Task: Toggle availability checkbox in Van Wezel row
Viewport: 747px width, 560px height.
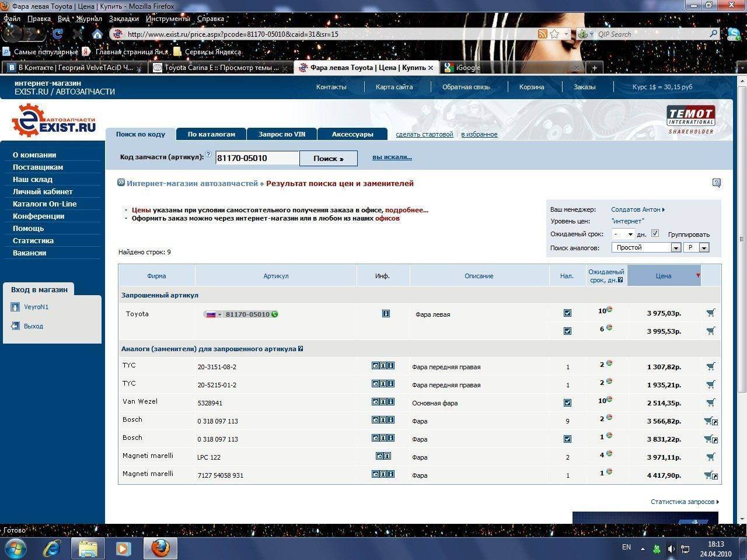Action: [567, 403]
